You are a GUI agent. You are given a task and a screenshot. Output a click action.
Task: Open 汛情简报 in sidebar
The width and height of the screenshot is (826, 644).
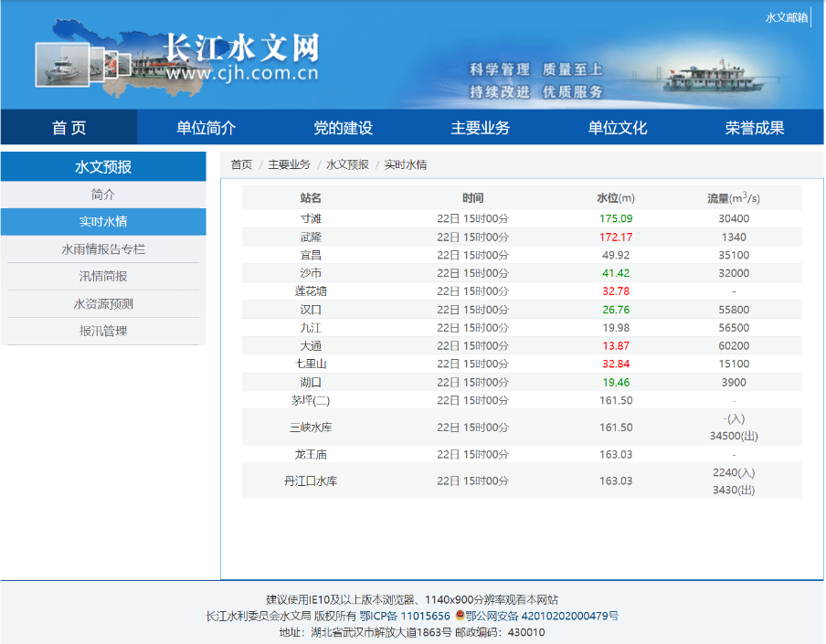(103, 277)
